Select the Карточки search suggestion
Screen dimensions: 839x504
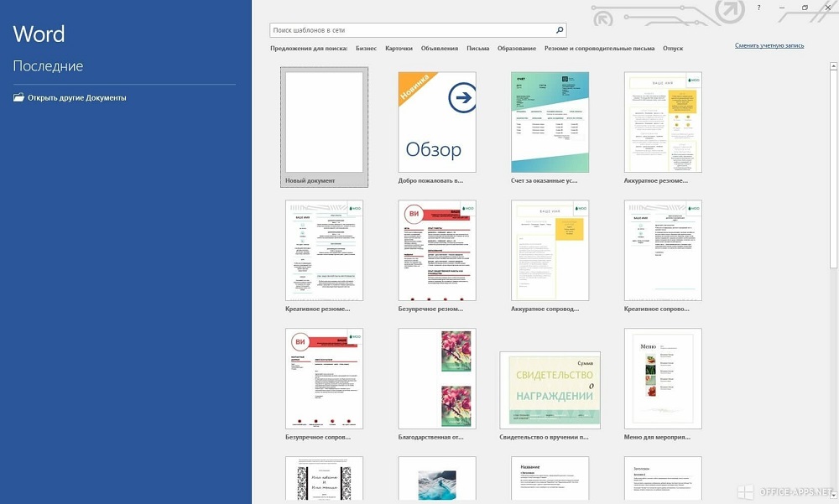click(x=399, y=48)
